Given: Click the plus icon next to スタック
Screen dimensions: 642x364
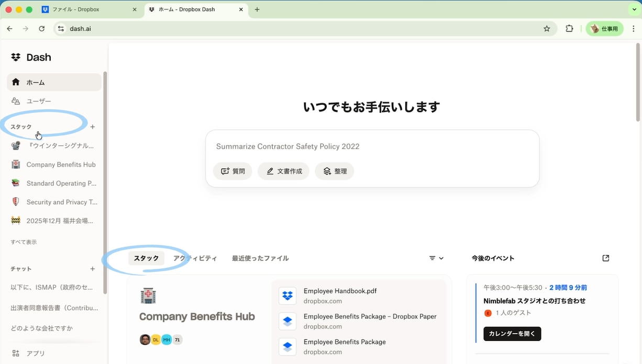Looking at the screenshot, I should tap(93, 127).
